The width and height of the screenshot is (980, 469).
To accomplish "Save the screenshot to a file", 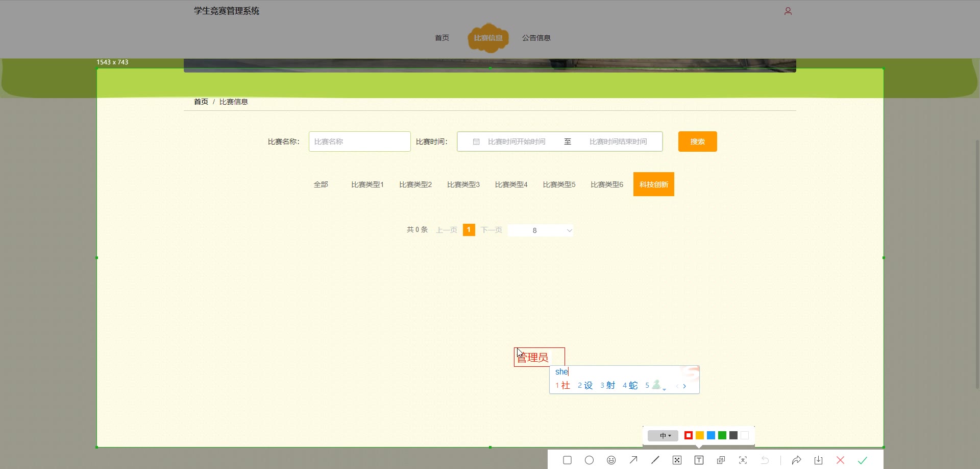I will [819, 460].
